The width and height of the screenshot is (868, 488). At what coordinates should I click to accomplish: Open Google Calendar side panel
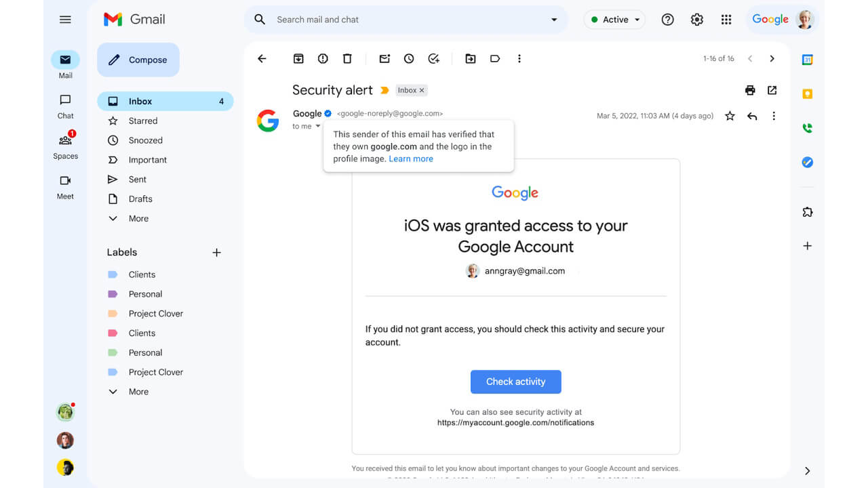pyautogui.click(x=806, y=60)
